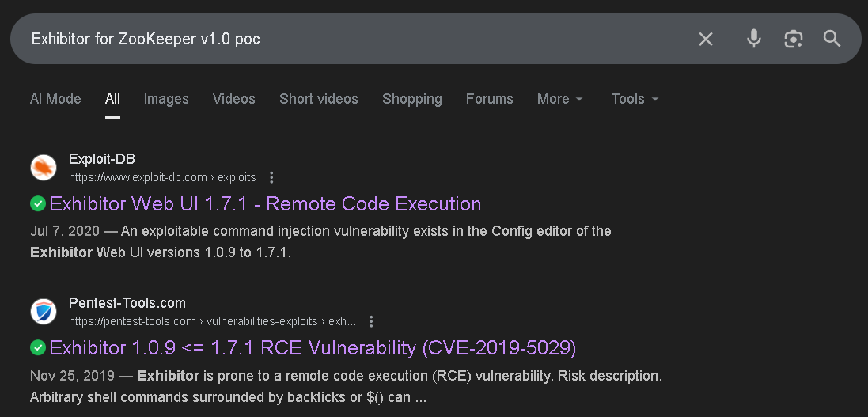868x417 pixels.
Task: Open Exhibitor Web UI 1.7.1 RCE link
Action: point(265,204)
